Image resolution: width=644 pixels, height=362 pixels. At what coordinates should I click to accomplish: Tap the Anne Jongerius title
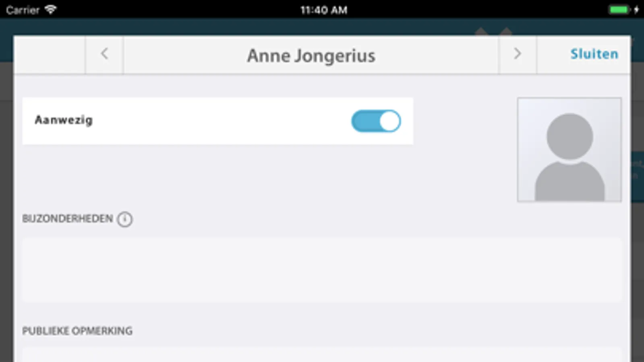tap(311, 56)
